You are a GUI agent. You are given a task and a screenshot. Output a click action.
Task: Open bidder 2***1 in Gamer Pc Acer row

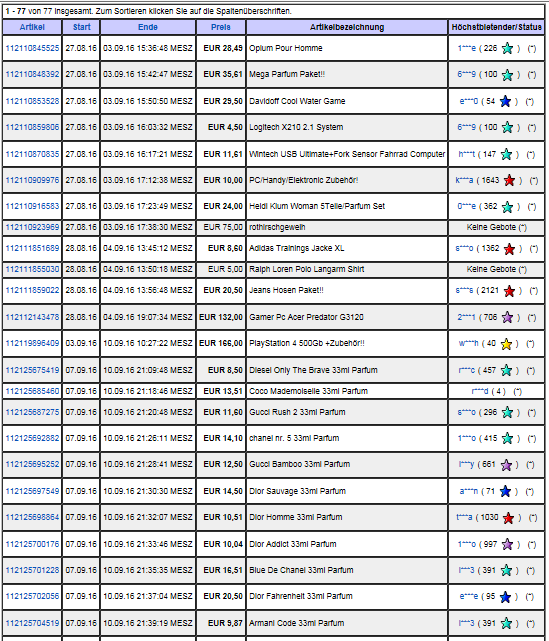466,317
